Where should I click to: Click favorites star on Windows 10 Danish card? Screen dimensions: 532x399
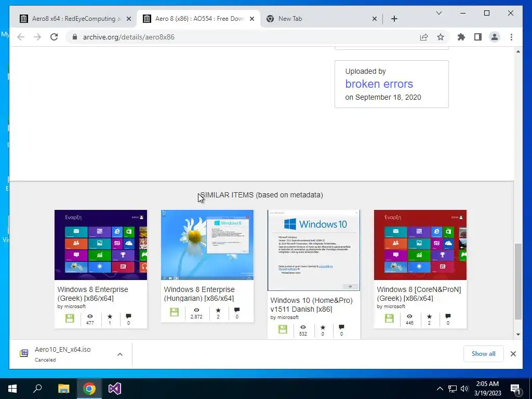323,327
